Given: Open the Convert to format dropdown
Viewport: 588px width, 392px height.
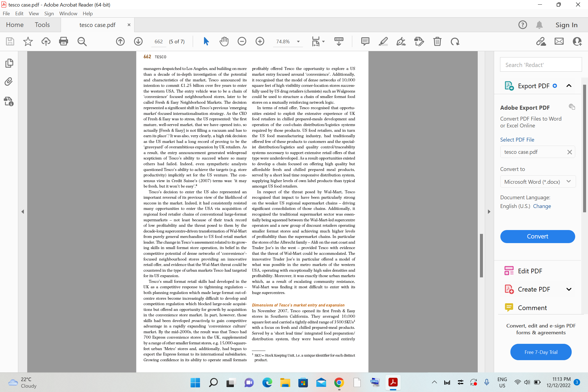Looking at the screenshot, I should coord(538,182).
